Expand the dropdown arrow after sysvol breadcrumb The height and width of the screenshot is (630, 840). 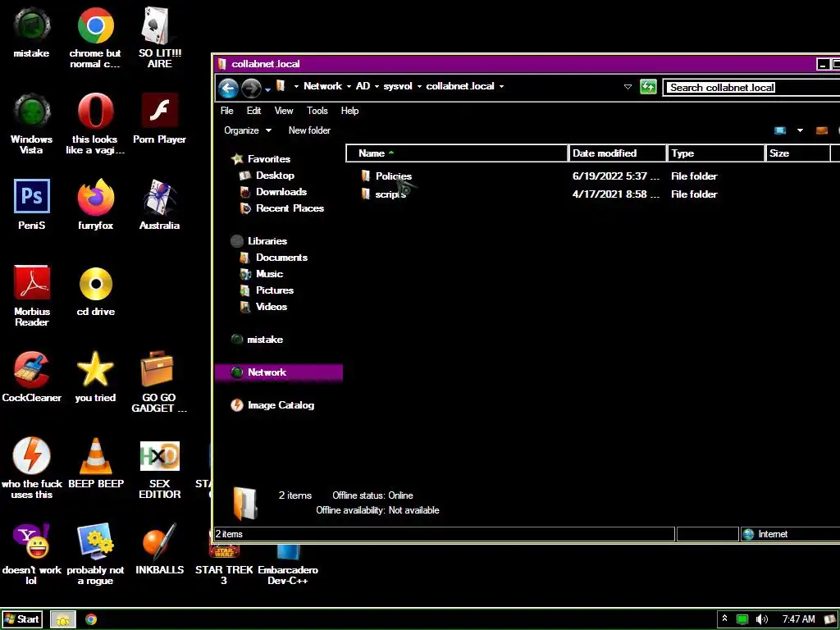pyautogui.click(x=419, y=86)
